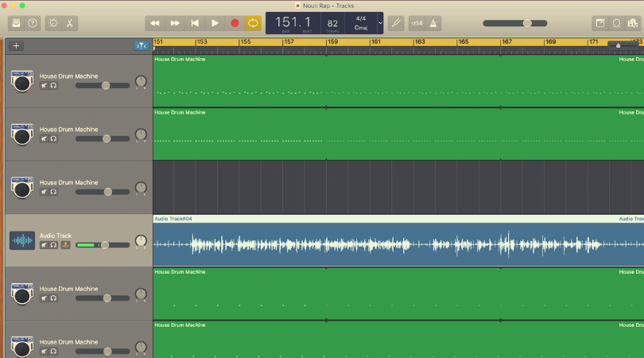Open the LCD display mode dropdown
Viewport: 644px width, 358px height.
379,24
